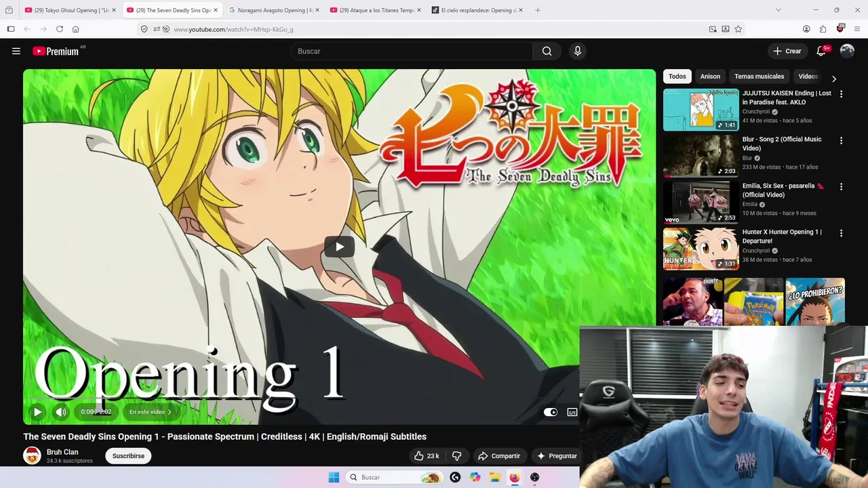Open OBS Studio from the taskbar
The width and height of the screenshot is (868, 488).
[535, 477]
